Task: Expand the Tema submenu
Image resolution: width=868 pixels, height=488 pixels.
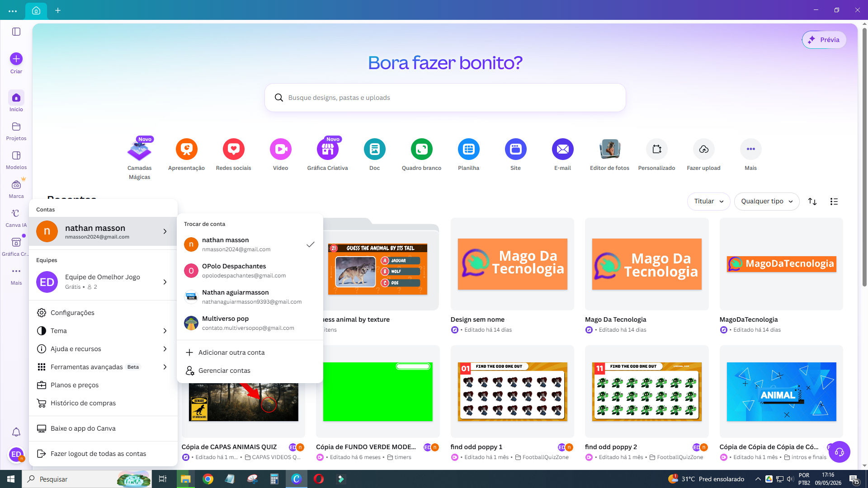Action: [103, 331]
